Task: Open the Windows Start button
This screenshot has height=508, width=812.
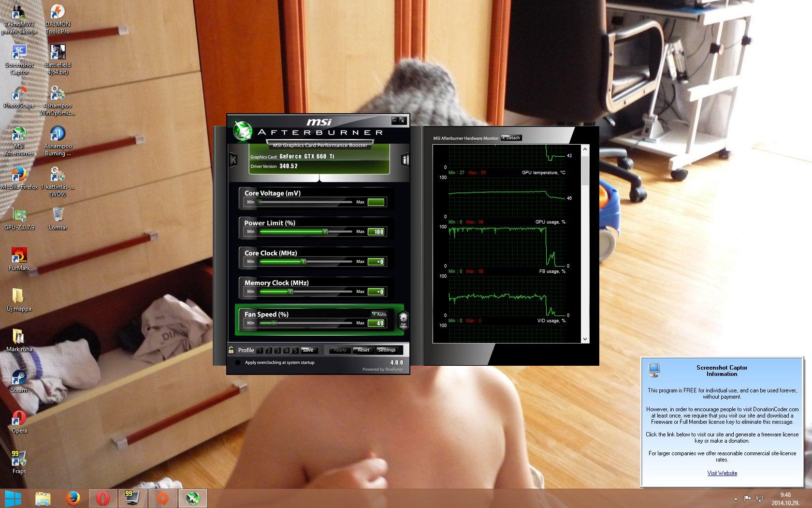Action: coord(13,498)
